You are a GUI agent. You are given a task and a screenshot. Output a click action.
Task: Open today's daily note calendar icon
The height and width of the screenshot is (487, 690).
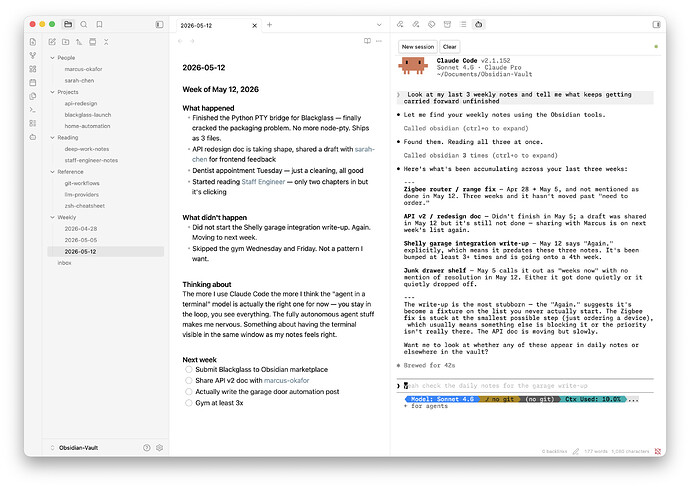[x=33, y=83]
